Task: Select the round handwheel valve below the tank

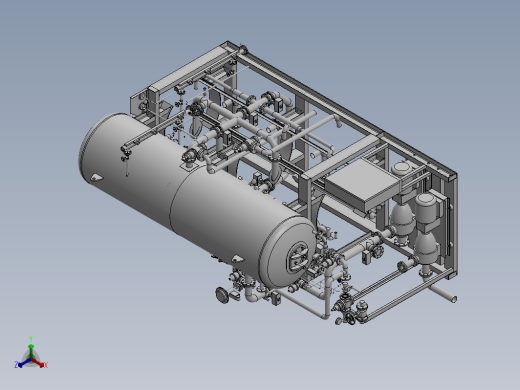Action: pyautogui.click(x=222, y=295)
